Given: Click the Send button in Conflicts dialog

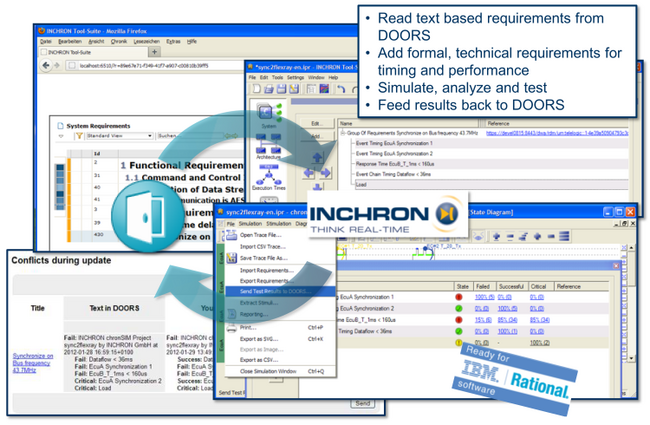Looking at the screenshot, I should (363, 403).
